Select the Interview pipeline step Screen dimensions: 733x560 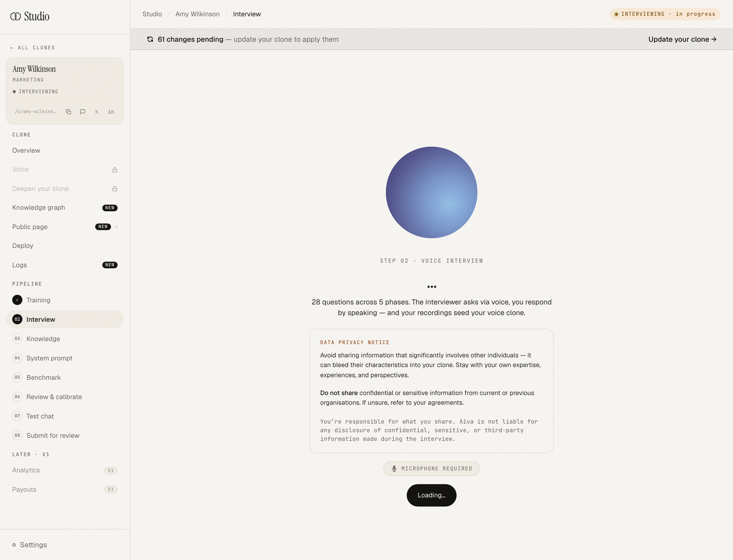click(x=65, y=319)
